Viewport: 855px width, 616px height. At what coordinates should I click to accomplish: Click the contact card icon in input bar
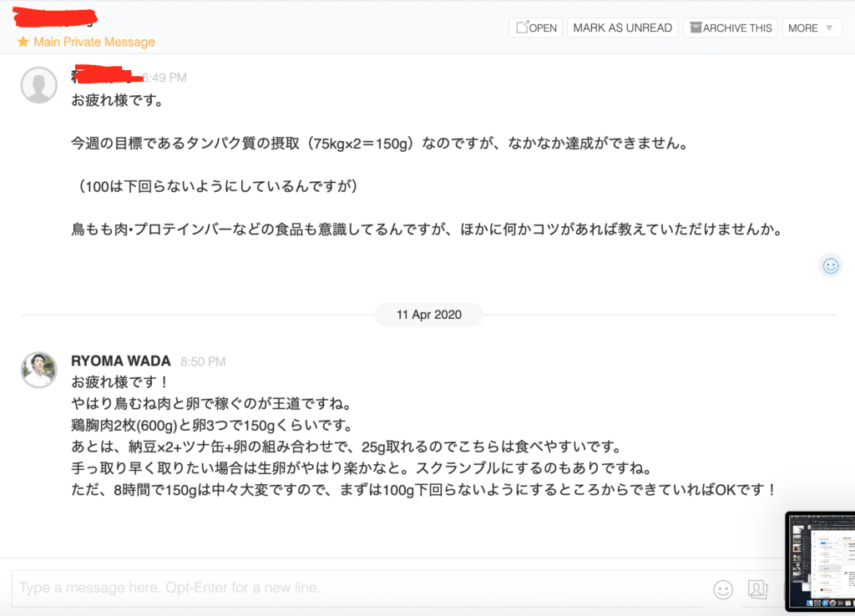pyautogui.click(x=757, y=589)
